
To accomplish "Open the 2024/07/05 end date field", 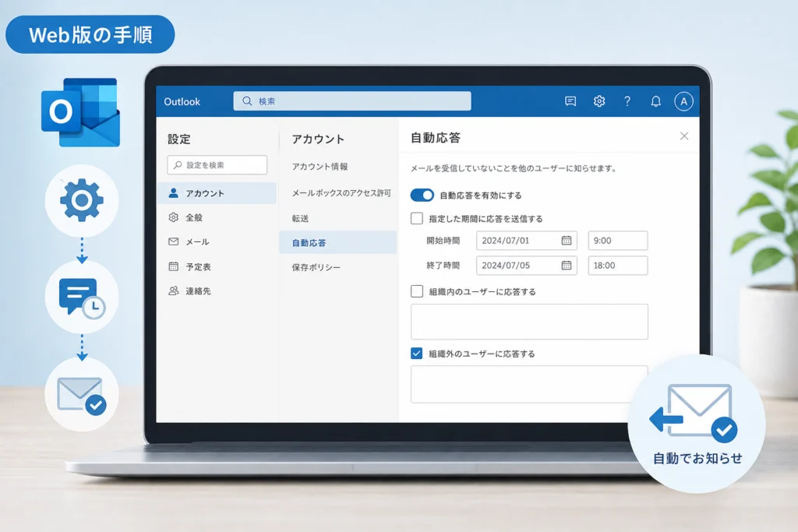I will pyautogui.click(x=527, y=266).
